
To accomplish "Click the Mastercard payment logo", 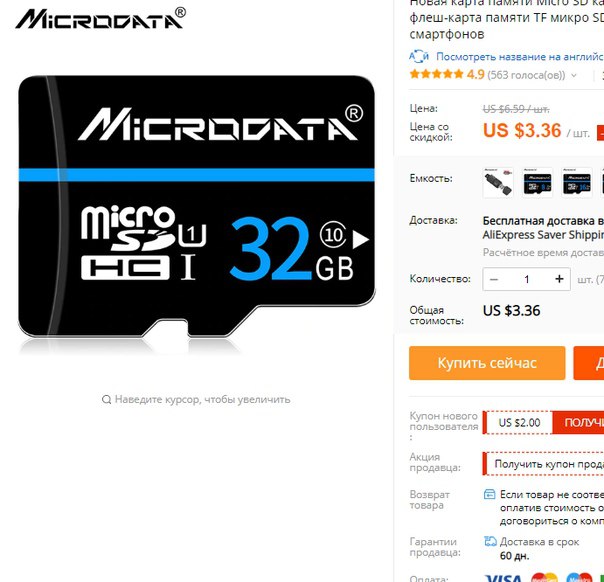I will (545, 578).
